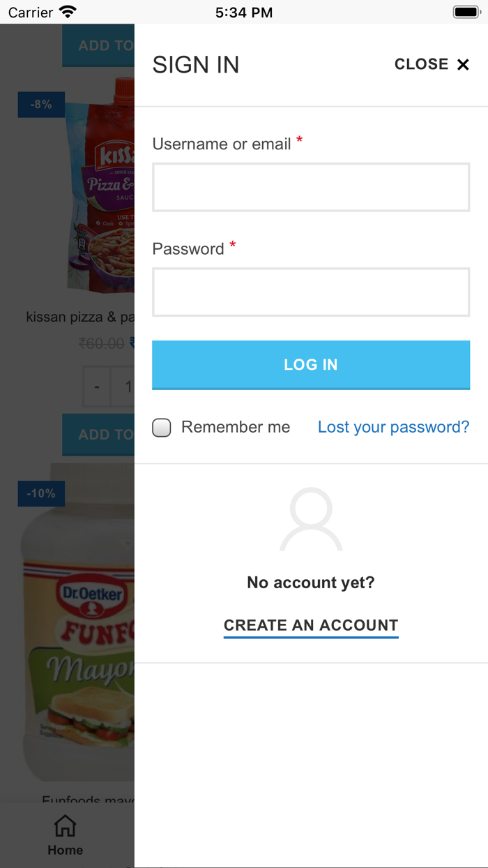The height and width of the screenshot is (868, 488).
Task: Click the SIGN IN panel heading
Action: 196,65
